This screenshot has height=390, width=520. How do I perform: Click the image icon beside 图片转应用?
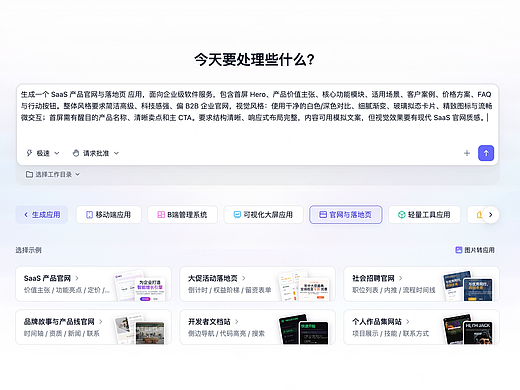(459, 250)
